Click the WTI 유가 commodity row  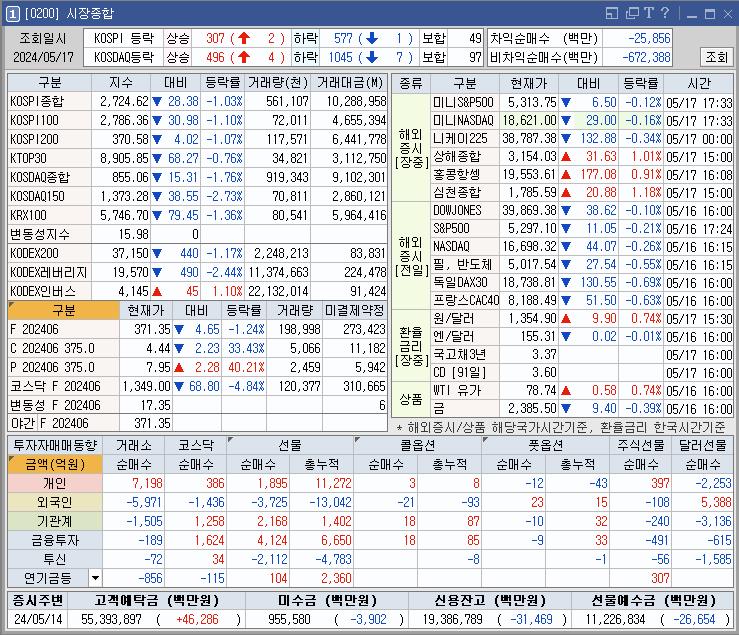point(582,390)
